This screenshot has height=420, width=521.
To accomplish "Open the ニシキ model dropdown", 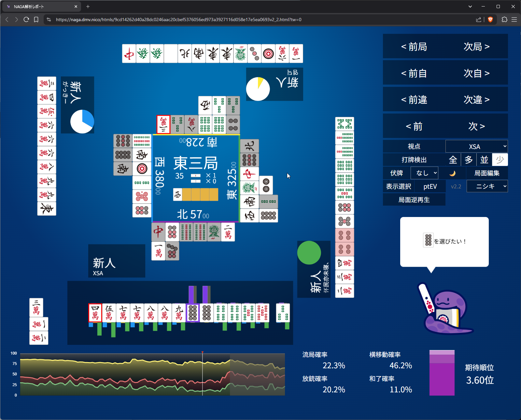I will [487, 186].
